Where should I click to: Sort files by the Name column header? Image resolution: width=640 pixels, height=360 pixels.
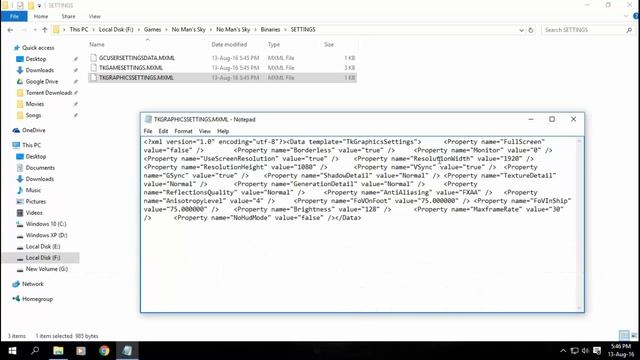97,44
